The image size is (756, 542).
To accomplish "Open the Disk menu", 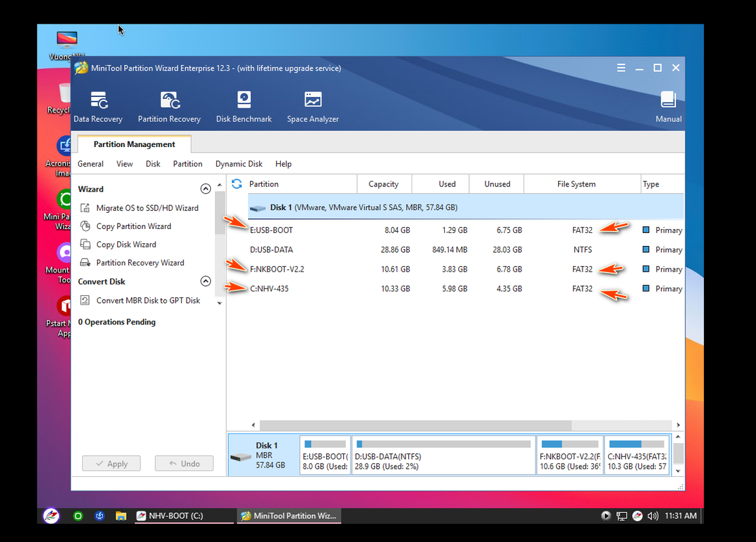I will click(153, 164).
